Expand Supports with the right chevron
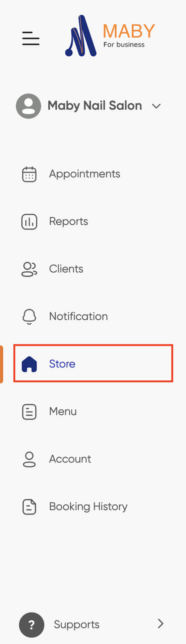Viewport: 186px width, 644px height. click(x=161, y=624)
